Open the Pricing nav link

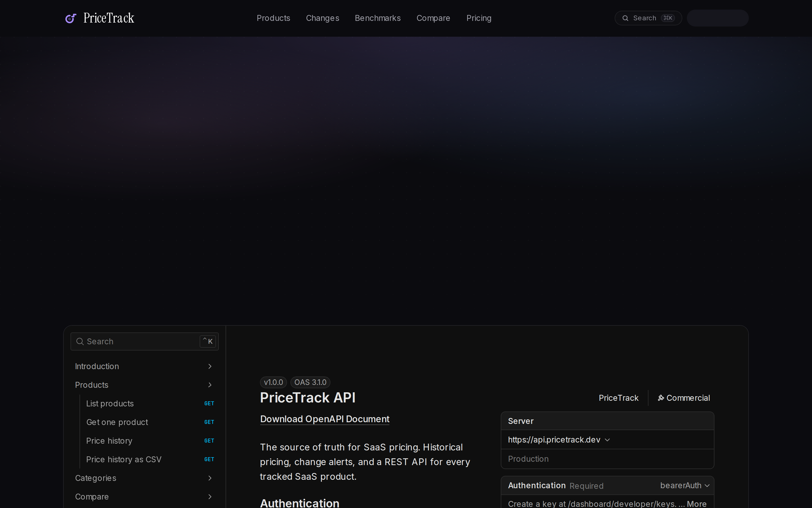point(479,18)
